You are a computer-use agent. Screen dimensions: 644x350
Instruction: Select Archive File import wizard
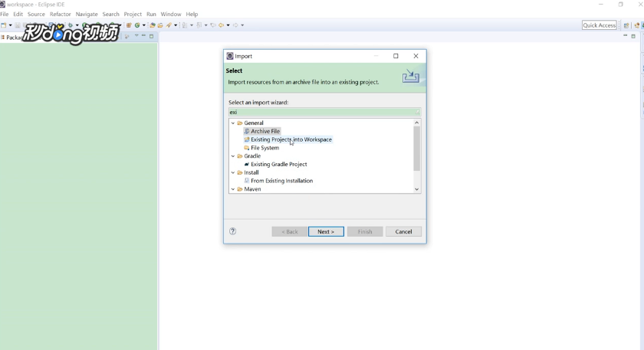pos(262,131)
